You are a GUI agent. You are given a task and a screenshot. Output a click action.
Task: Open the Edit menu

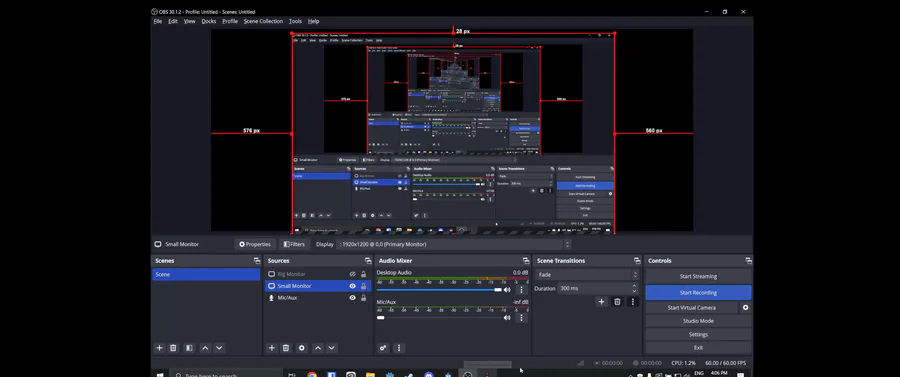[173, 21]
